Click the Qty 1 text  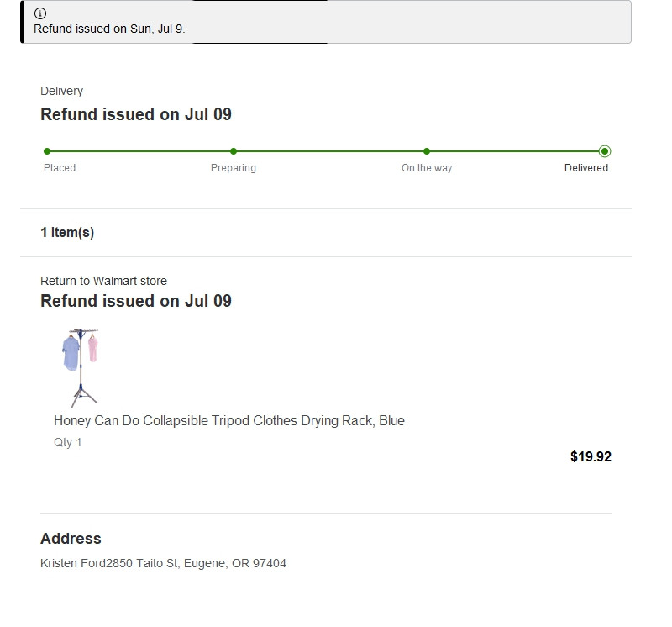click(67, 442)
